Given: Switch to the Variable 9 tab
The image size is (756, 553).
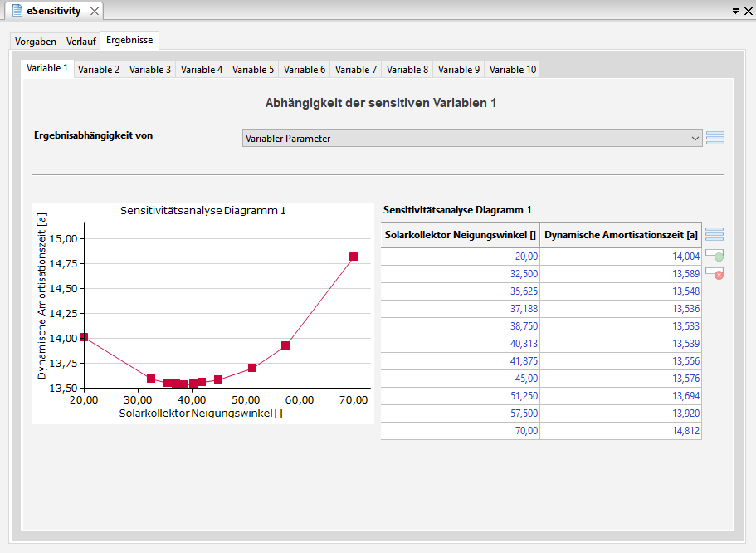Looking at the screenshot, I should pos(459,70).
